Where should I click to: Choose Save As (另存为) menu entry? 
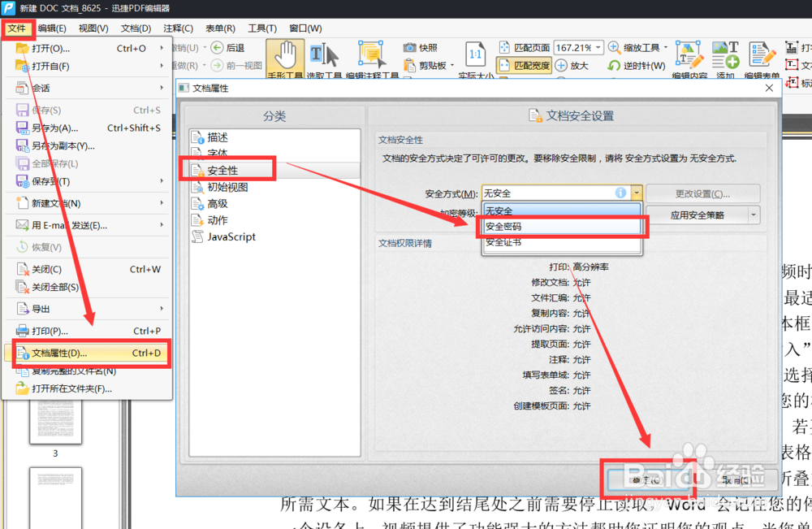87,128
